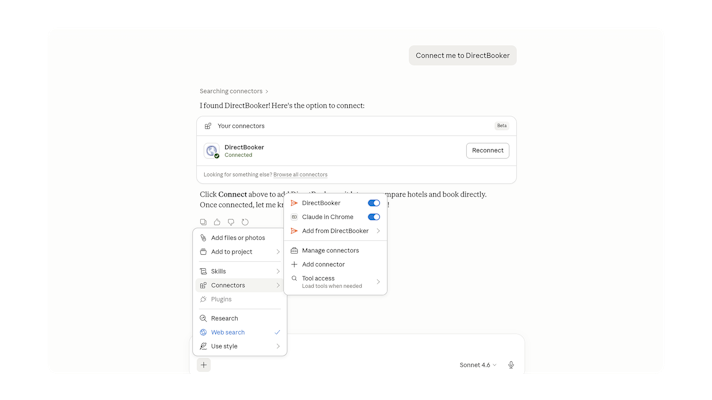The image size is (712, 400).
Task: Select Add files or photos
Action: (240, 238)
